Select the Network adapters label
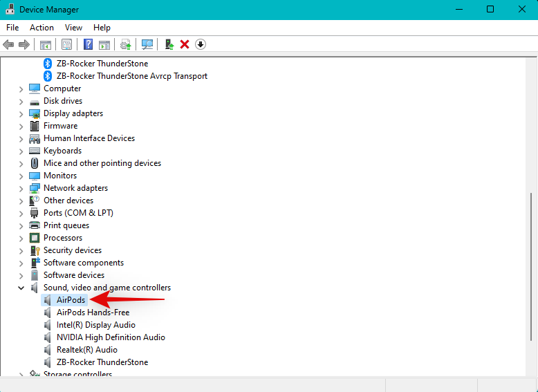 click(x=75, y=188)
